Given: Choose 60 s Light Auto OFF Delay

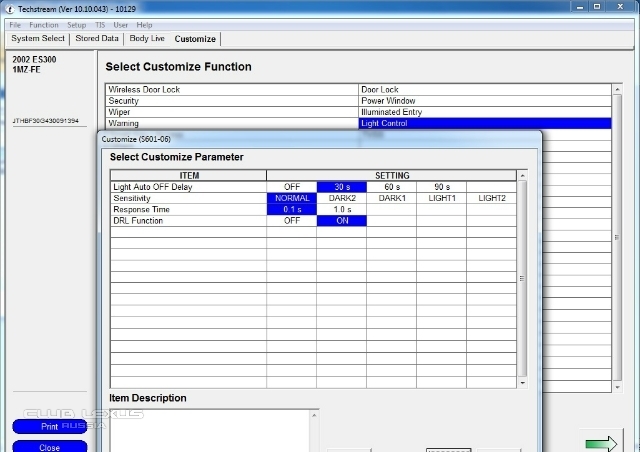Looking at the screenshot, I should point(391,187).
